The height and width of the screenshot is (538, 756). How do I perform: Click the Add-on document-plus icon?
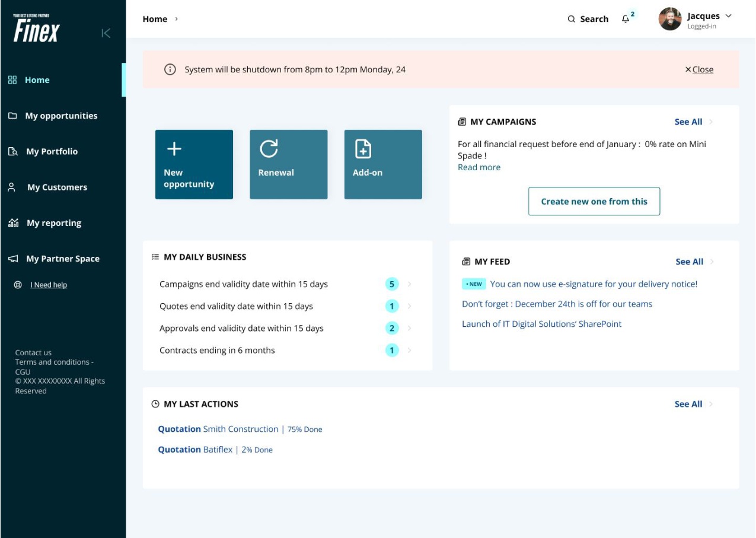363,149
